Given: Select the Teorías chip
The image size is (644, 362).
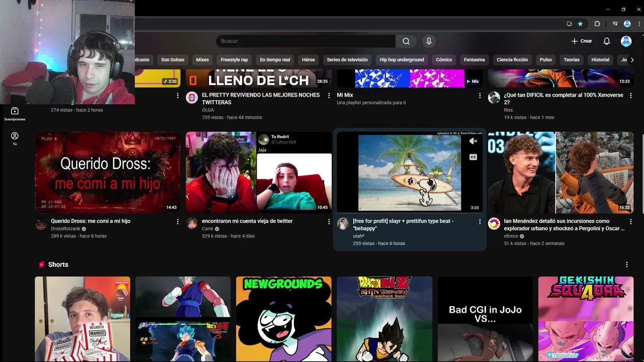Looking at the screenshot, I should (x=572, y=60).
